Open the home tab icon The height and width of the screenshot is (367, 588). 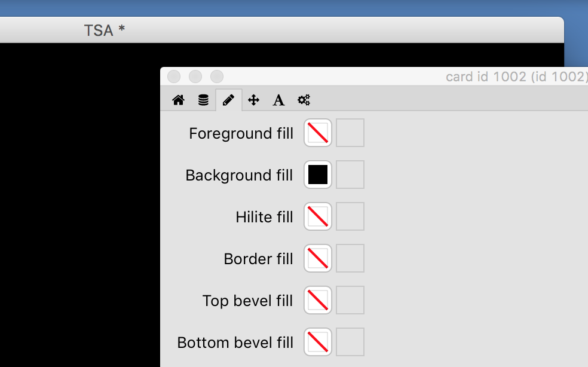click(x=178, y=100)
